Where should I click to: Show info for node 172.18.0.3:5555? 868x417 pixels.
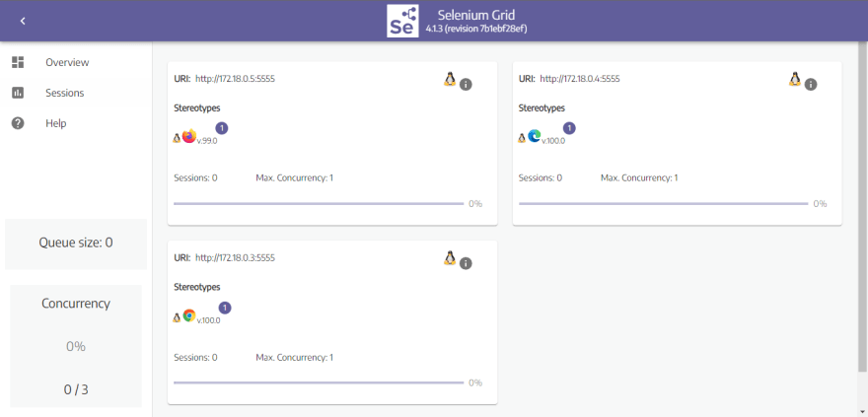pos(466,263)
